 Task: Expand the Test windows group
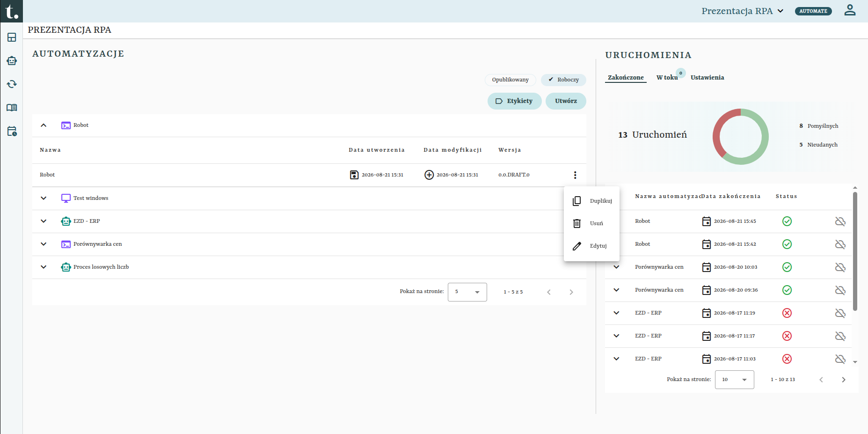[x=44, y=198]
